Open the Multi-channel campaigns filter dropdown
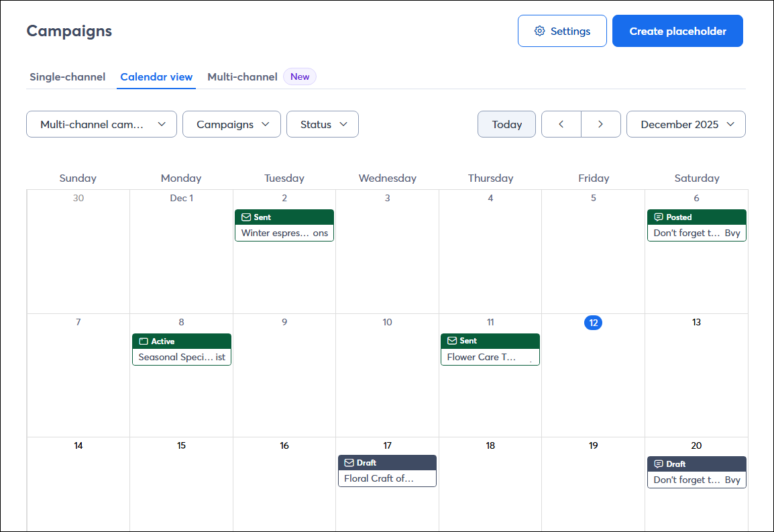774x532 pixels. coord(101,124)
